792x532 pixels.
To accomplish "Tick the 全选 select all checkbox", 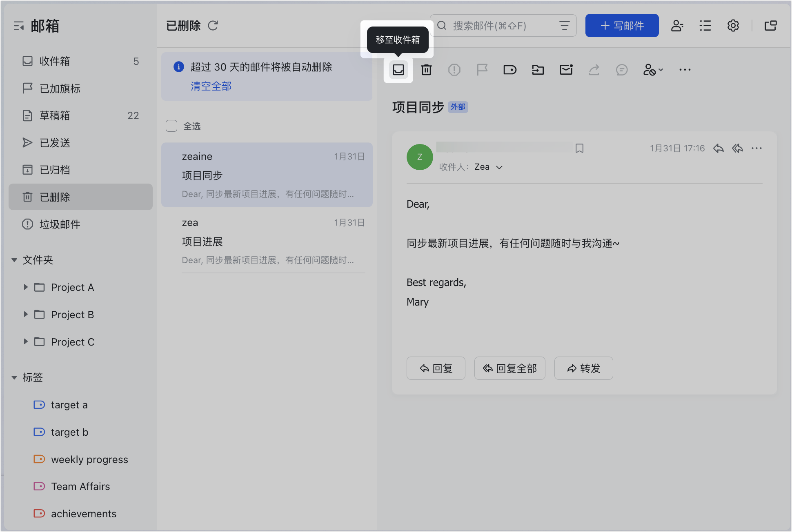I will click(171, 126).
